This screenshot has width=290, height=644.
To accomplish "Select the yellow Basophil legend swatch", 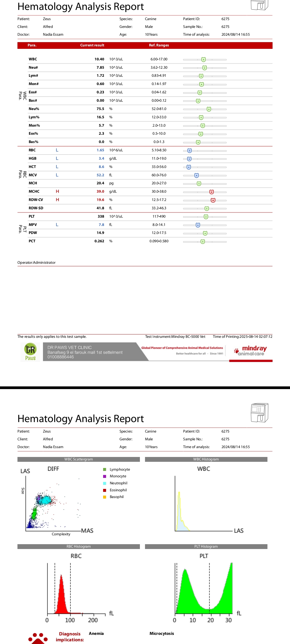I will click(x=105, y=497).
